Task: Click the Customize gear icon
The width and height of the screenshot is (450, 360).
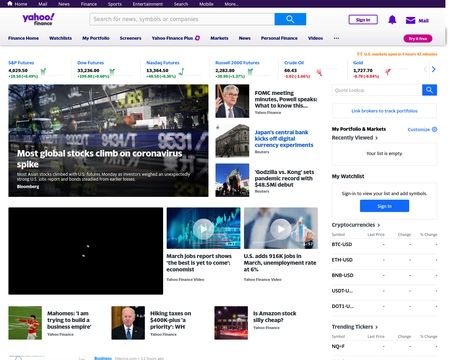Action: [x=434, y=129]
